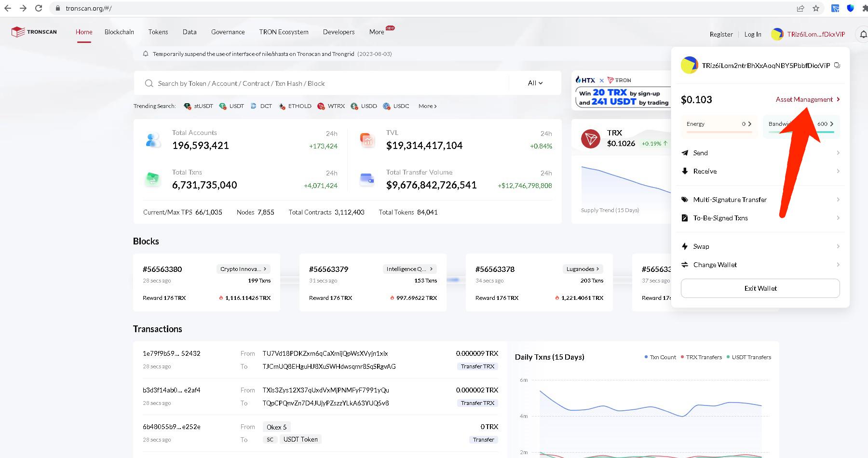Click the TRX price logo icon
The height and width of the screenshot is (458, 868).
click(590, 139)
